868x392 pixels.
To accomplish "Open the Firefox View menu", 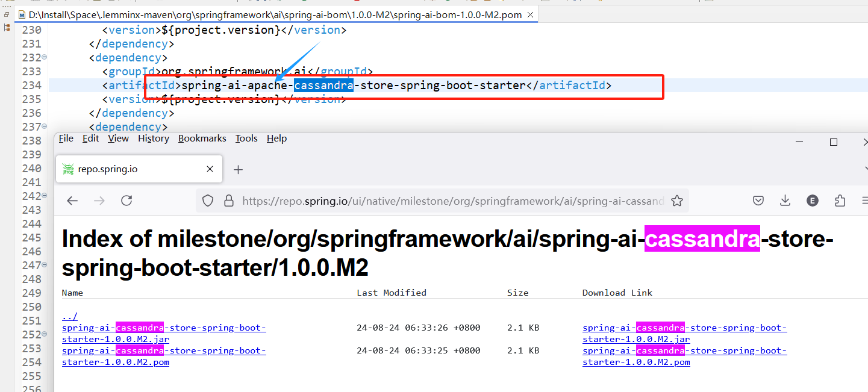I will [119, 138].
